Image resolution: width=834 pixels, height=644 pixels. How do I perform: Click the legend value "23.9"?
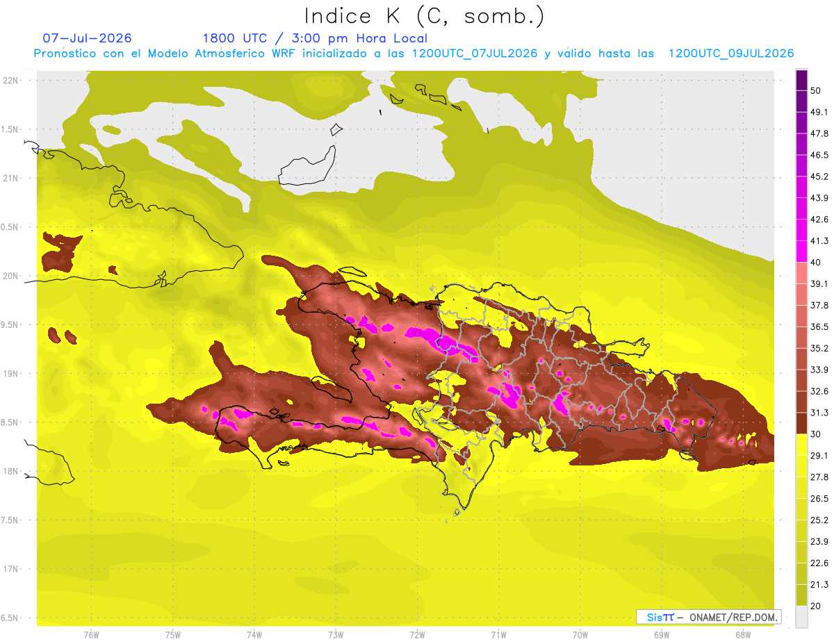click(819, 541)
